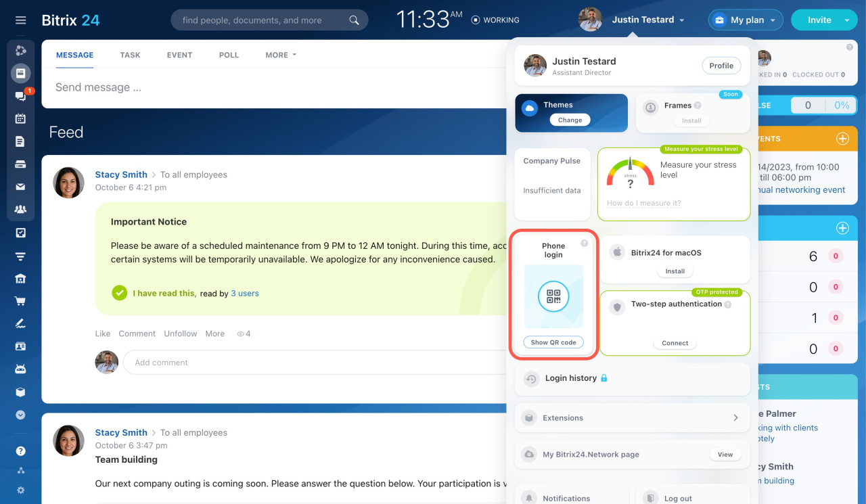Open the calendar sidebar icon
The width and height of the screenshot is (866, 504).
tap(20, 119)
